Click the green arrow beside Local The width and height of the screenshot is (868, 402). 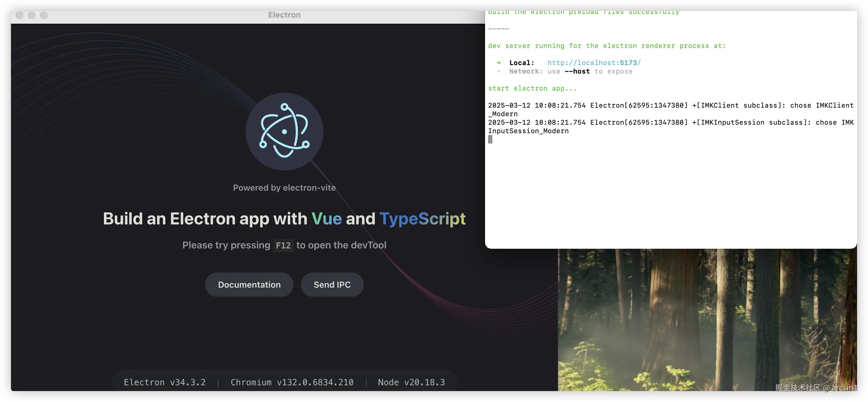point(498,63)
